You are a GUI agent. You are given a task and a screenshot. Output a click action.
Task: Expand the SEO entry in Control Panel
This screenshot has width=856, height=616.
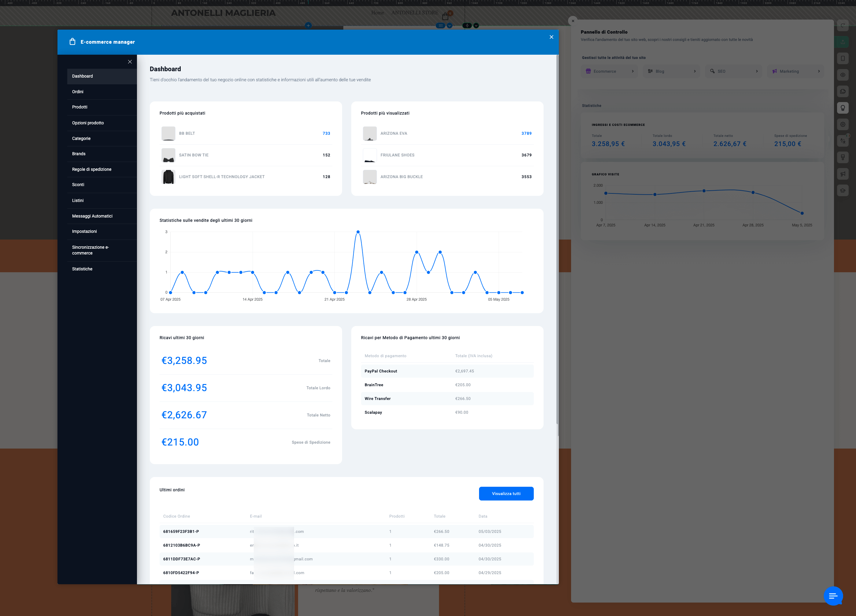pos(733,71)
